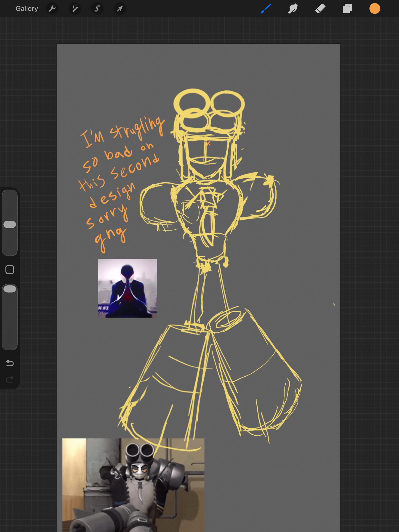Select the Smudge tool

(x=293, y=9)
